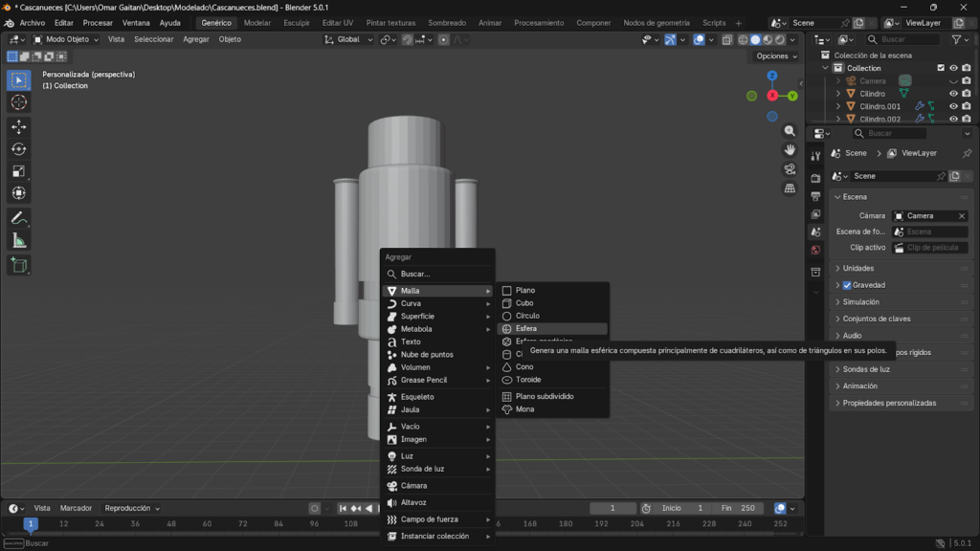
Task: Expand the Unidades panel
Action: tap(858, 268)
